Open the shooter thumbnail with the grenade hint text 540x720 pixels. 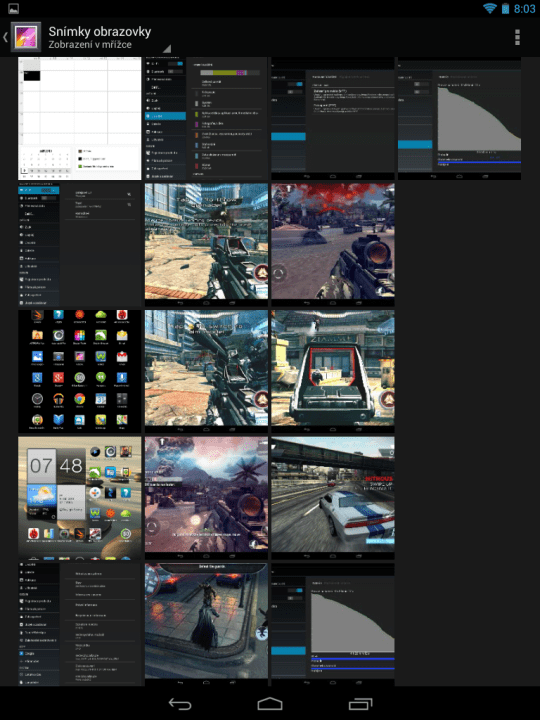[x=206, y=245]
